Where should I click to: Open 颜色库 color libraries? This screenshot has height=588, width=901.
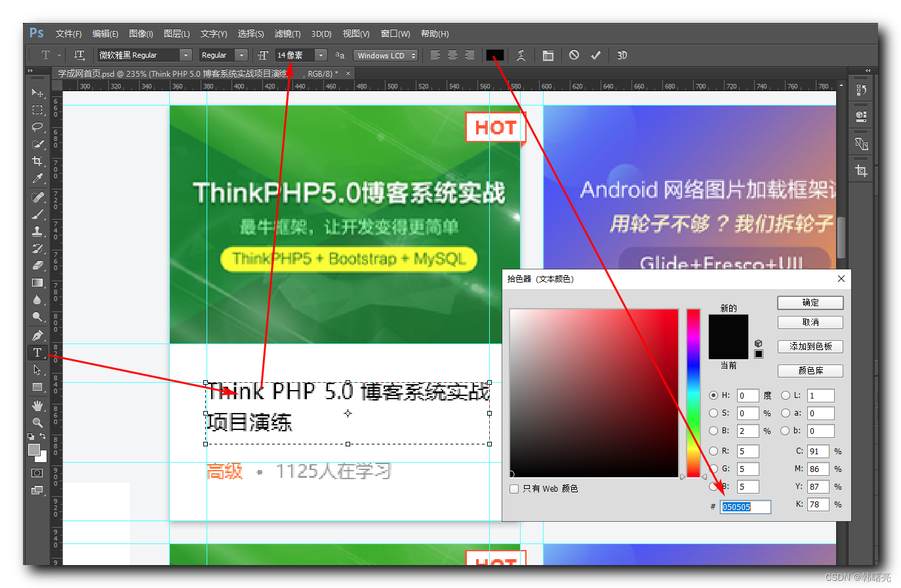(811, 371)
